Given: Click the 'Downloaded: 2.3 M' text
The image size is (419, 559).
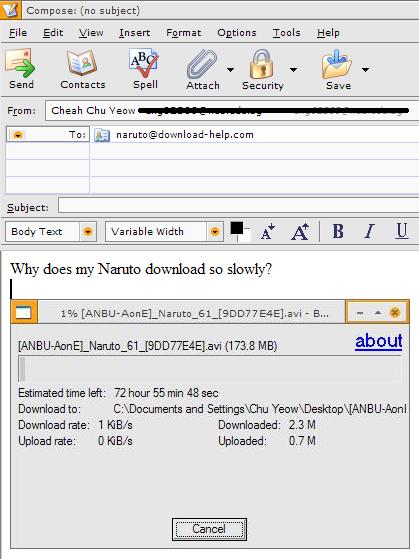Looking at the screenshot, I should point(267,425).
